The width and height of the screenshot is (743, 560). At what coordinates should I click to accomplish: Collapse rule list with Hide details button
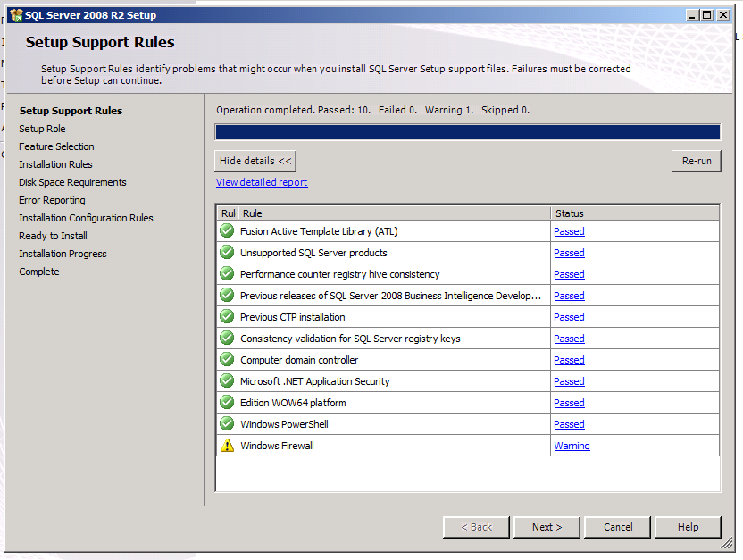point(255,161)
